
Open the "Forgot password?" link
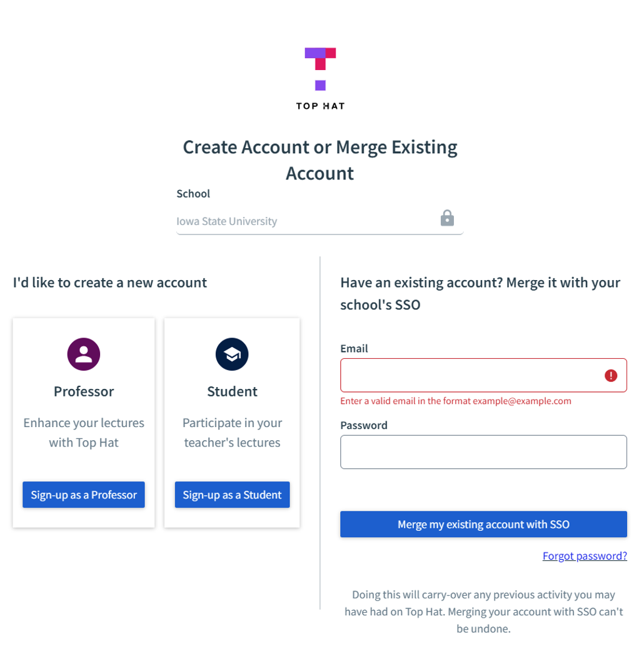(585, 556)
